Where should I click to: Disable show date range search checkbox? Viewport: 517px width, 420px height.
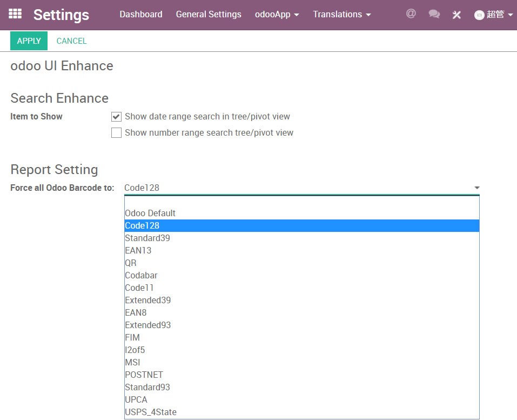click(116, 117)
